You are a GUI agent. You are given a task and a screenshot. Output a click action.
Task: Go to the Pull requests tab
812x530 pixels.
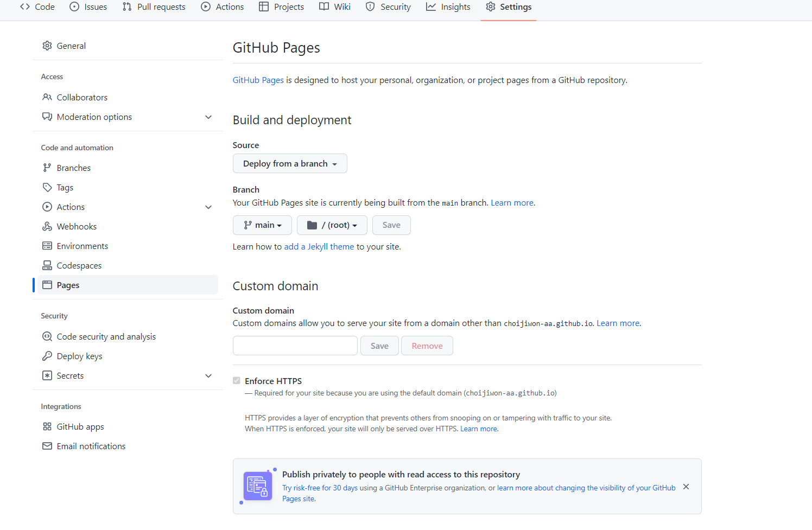[x=154, y=7]
